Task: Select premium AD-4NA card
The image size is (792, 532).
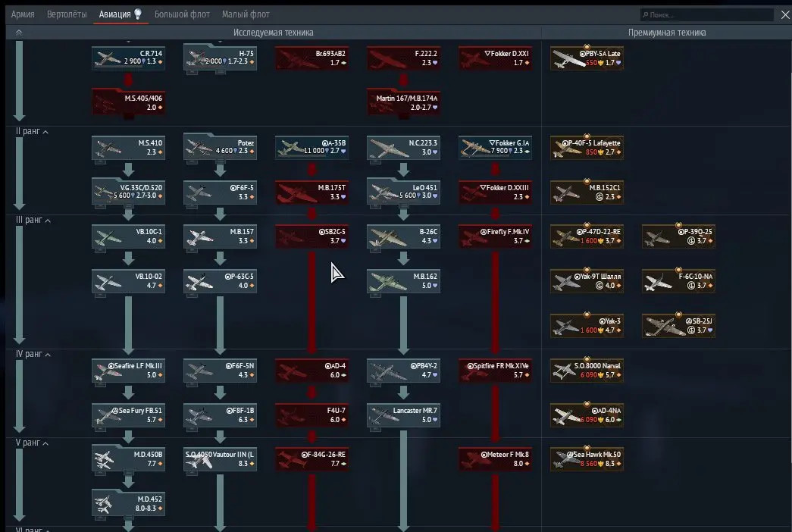Action: pos(587,415)
